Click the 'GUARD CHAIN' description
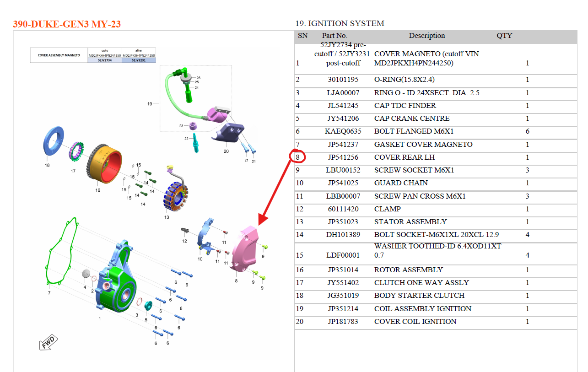The width and height of the screenshot is (588, 372). [401, 183]
